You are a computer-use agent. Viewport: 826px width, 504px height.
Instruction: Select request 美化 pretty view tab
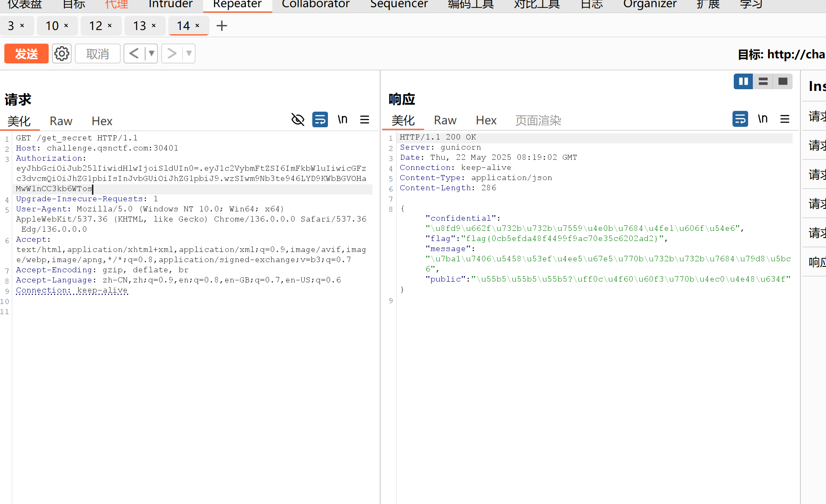point(19,121)
